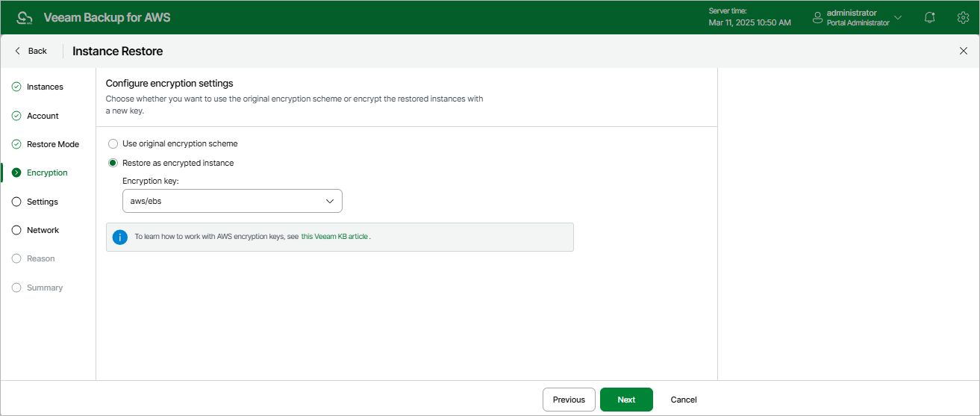Go Back from Instance Restore
The width and height of the screenshot is (980, 416).
coord(31,51)
